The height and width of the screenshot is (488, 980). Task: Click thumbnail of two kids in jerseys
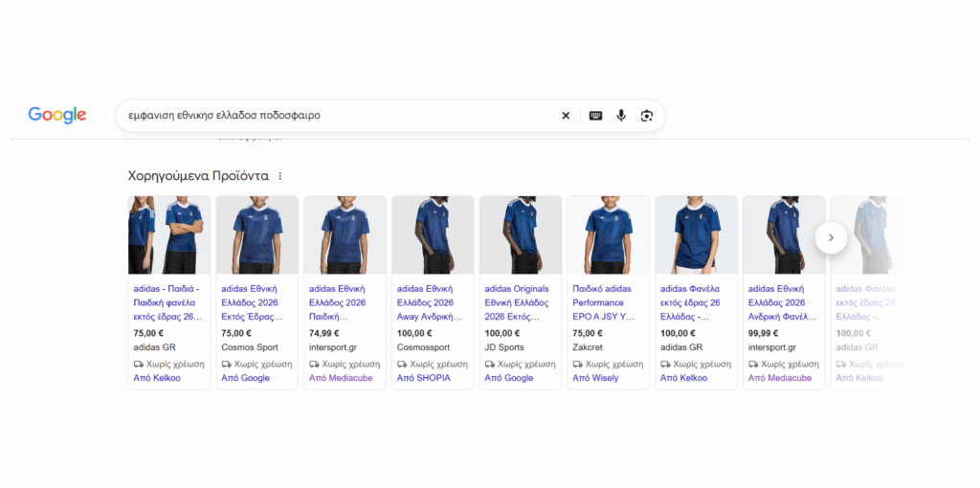[x=169, y=235]
